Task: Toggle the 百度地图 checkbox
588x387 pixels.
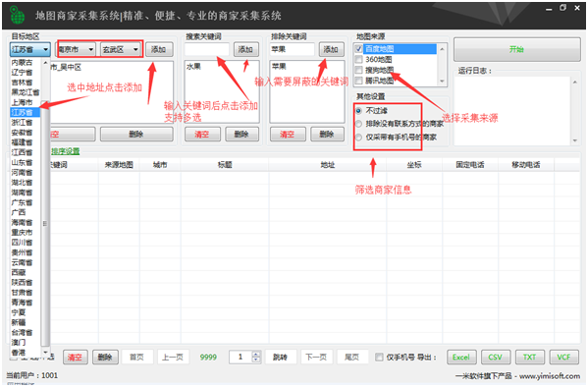Action: 358,49
